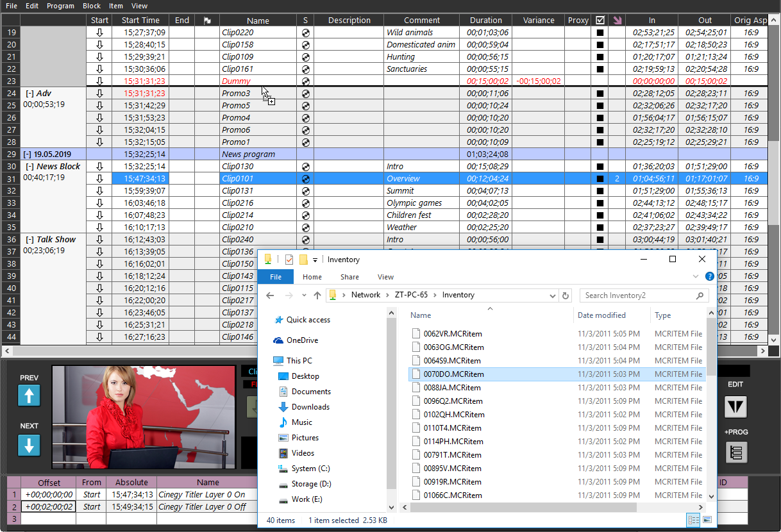Click Explorer Up arrow to parent folder

pyautogui.click(x=317, y=295)
